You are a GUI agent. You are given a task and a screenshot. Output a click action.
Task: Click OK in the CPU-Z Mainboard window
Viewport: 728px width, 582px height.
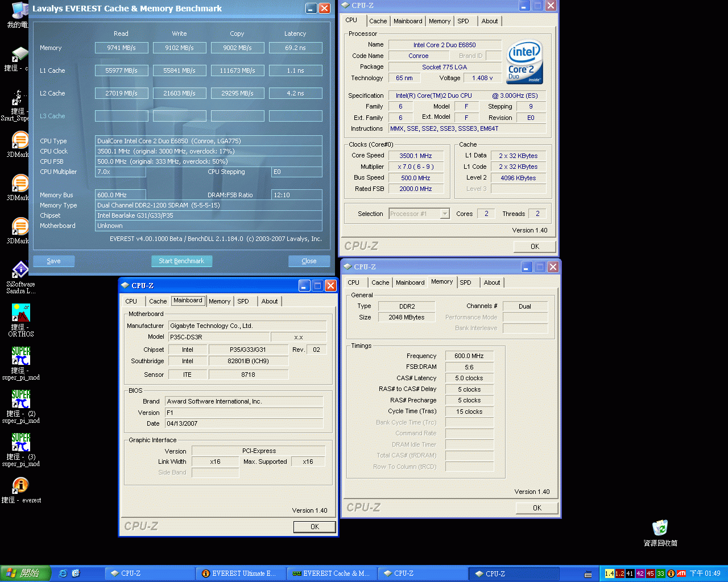[315, 527]
